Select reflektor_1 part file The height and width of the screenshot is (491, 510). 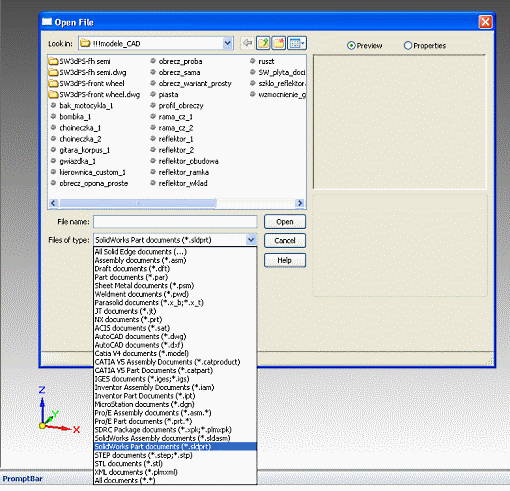pyautogui.click(x=171, y=139)
